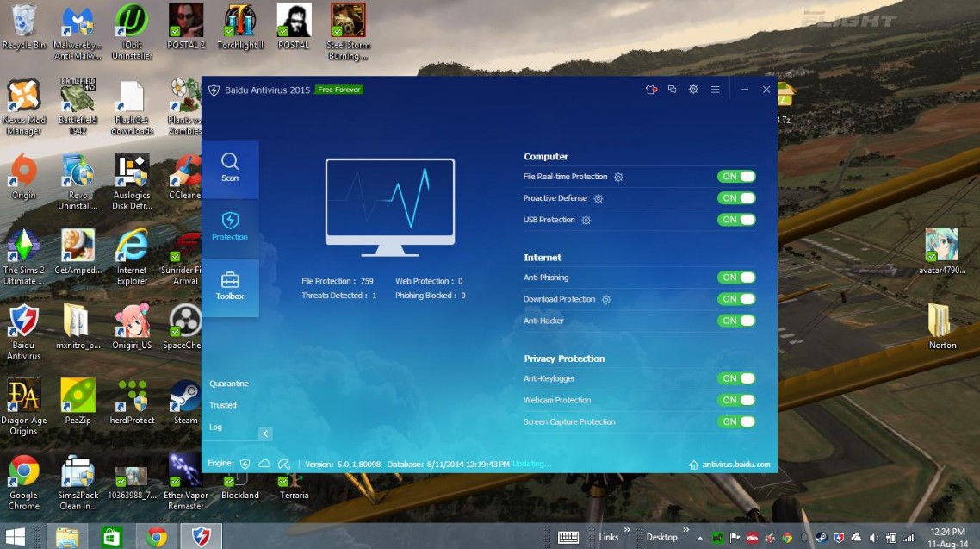
Task: Open the volume speaker tray icon
Action: (x=874, y=538)
